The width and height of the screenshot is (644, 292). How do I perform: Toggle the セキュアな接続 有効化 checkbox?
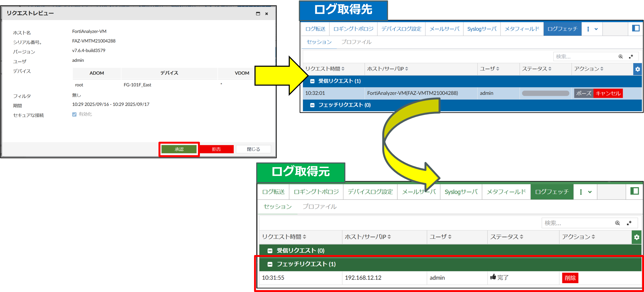(x=74, y=114)
